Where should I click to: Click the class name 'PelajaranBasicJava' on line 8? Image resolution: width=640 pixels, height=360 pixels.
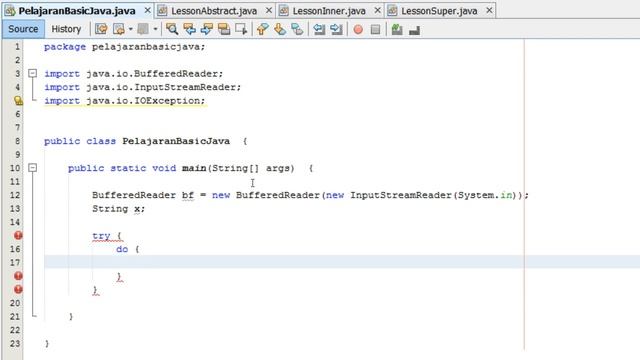(x=176, y=141)
